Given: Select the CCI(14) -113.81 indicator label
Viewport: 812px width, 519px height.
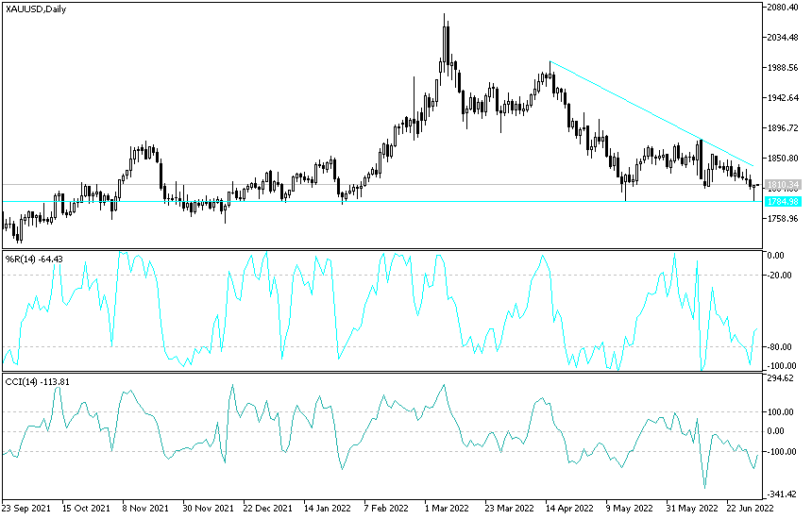Looking at the screenshot, I should click(x=37, y=382).
